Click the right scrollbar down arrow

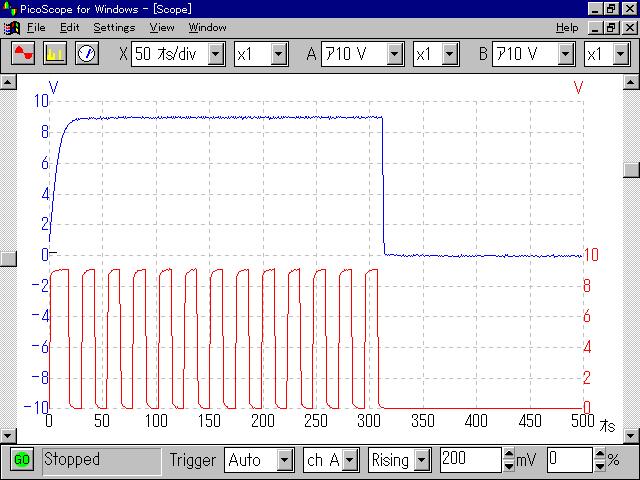(631, 435)
